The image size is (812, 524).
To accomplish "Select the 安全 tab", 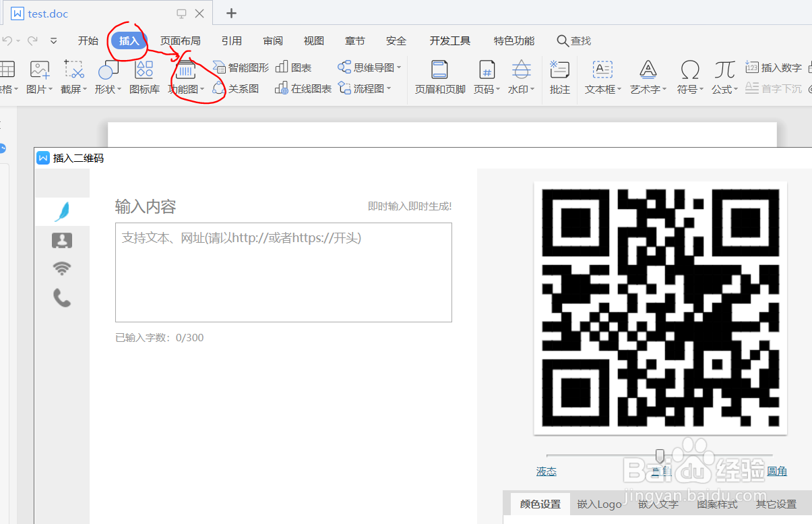I will (396, 41).
